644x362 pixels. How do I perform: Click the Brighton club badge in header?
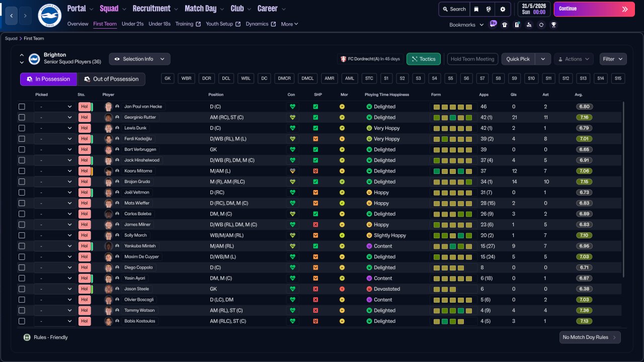click(x=49, y=16)
